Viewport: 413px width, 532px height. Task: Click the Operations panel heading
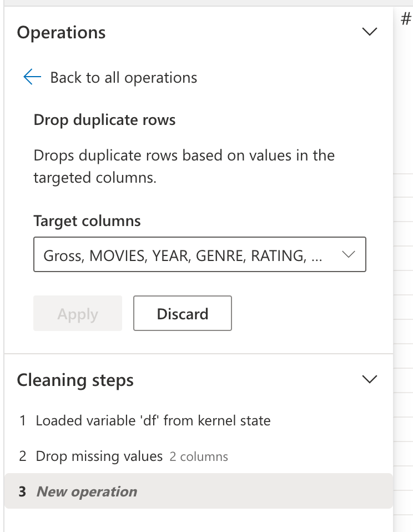[61, 33]
